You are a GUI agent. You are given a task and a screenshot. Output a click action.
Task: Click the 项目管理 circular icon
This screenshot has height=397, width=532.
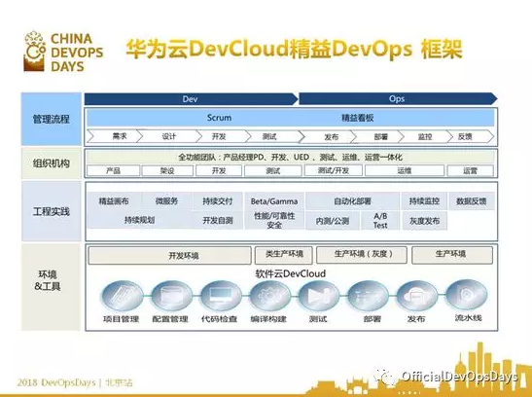pyautogui.click(x=123, y=296)
